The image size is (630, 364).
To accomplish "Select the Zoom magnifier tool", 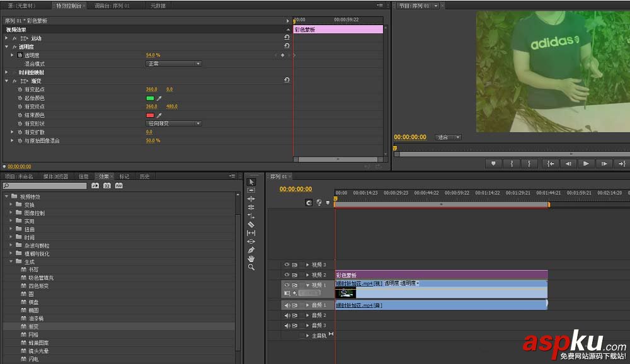I will click(x=251, y=267).
